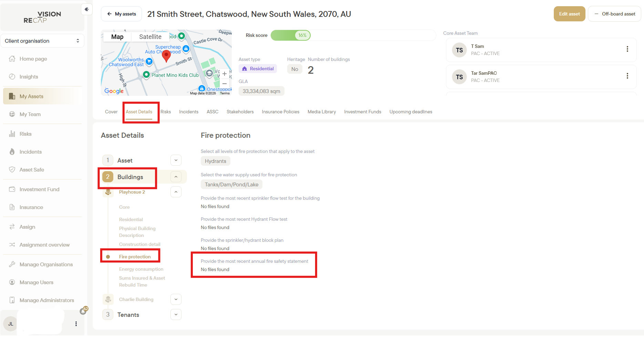Expand the Asset section chevron
644x341 pixels.
click(176, 160)
